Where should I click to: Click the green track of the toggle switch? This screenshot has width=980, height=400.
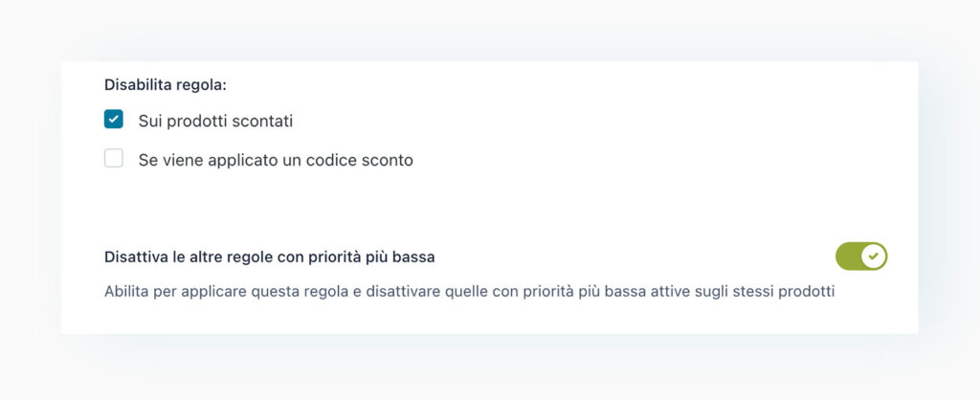pyautogui.click(x=848, y=256)
